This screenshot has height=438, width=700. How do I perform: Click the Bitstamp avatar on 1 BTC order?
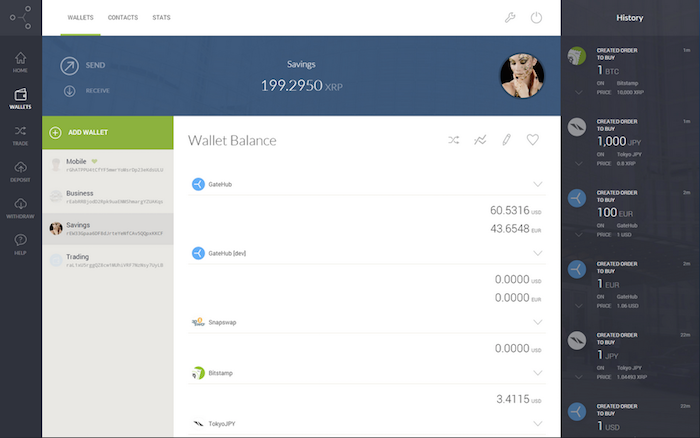pyautogui.click(x=577, y=56)
